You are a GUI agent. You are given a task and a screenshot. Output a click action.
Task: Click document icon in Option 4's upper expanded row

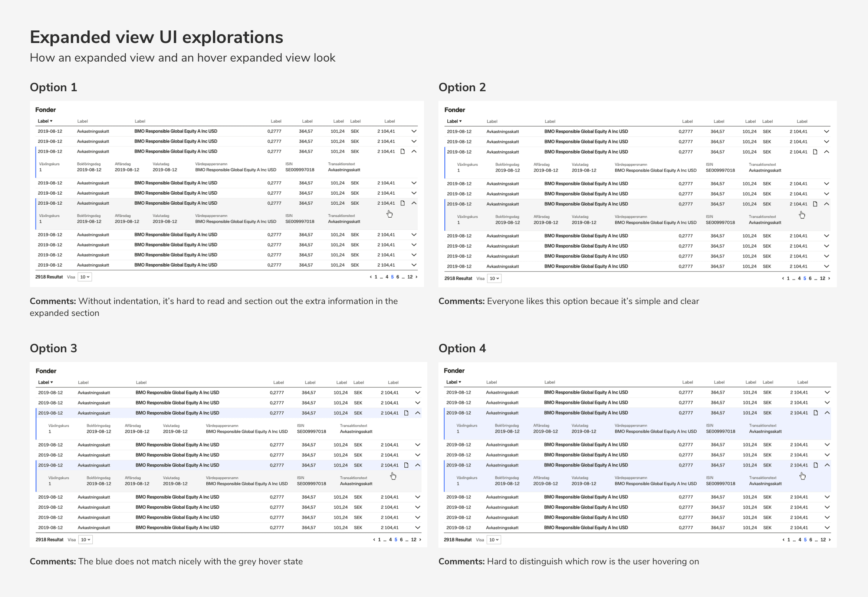click(x=816, y=413)
